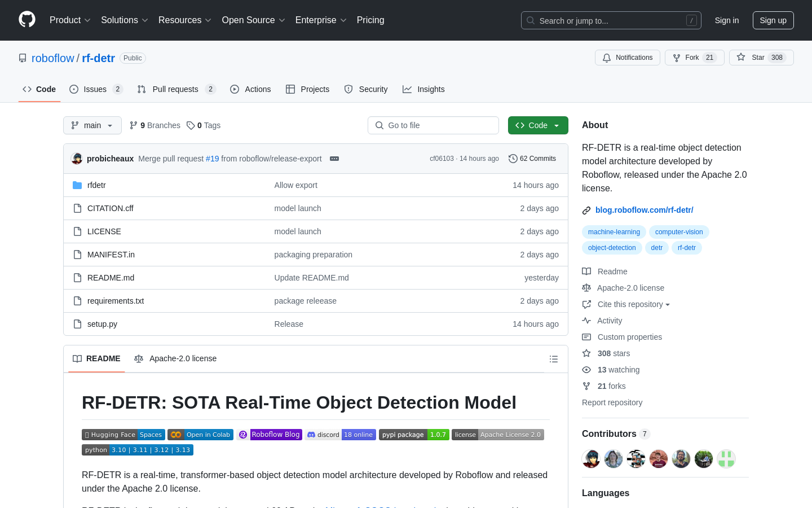
Task: Open the green Code dropdown
Action: (x=538, y=125)
